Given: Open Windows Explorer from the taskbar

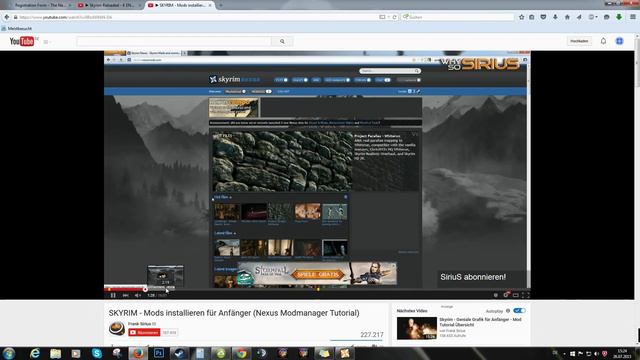Looking at the screenshot, I should pyautogui.click(x=56, y=353).
